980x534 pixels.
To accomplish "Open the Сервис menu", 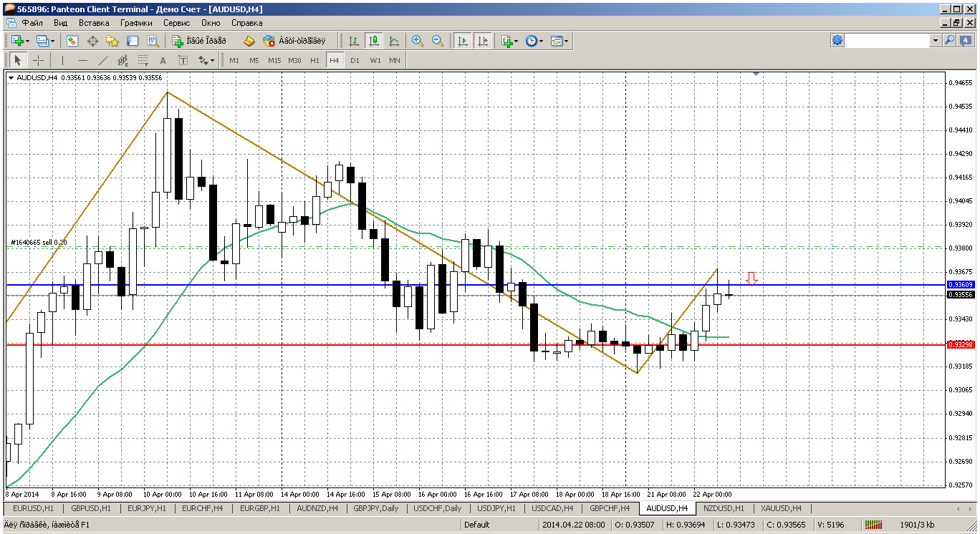I will coord(177,23).
